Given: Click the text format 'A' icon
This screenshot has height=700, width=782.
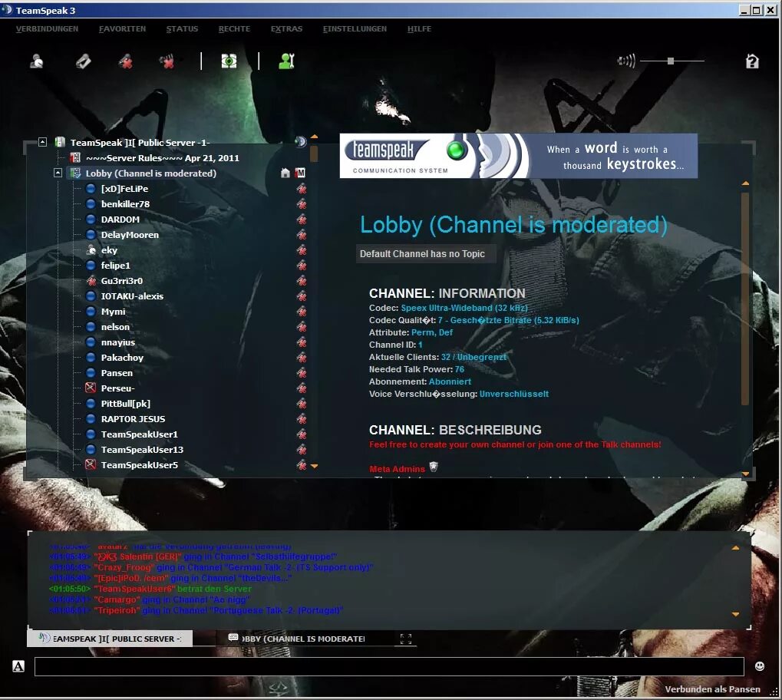Looking at the screenshot, I should [x=18, y=666].
